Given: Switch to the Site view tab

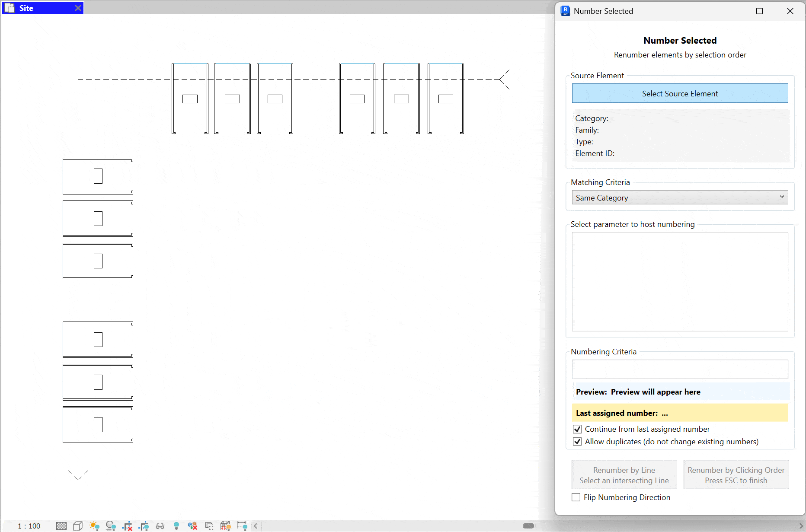Looking at the screenshot, I should [x=35, y=8].
